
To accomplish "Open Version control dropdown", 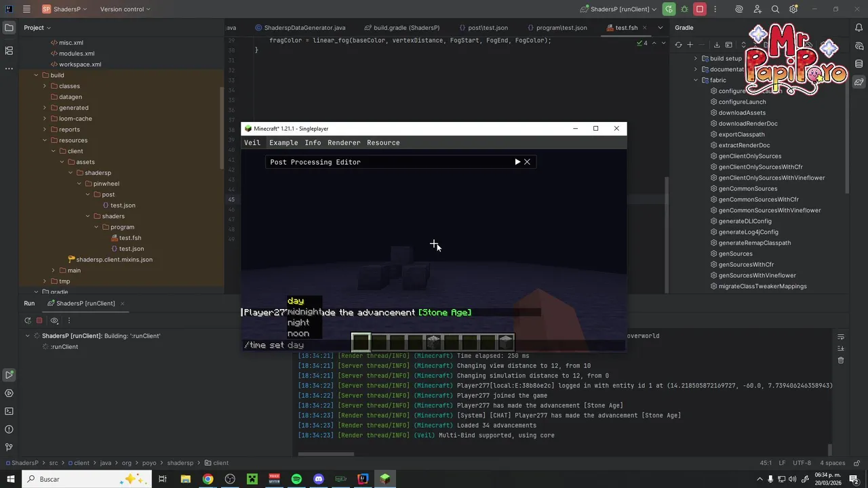I will pos(125,9).
